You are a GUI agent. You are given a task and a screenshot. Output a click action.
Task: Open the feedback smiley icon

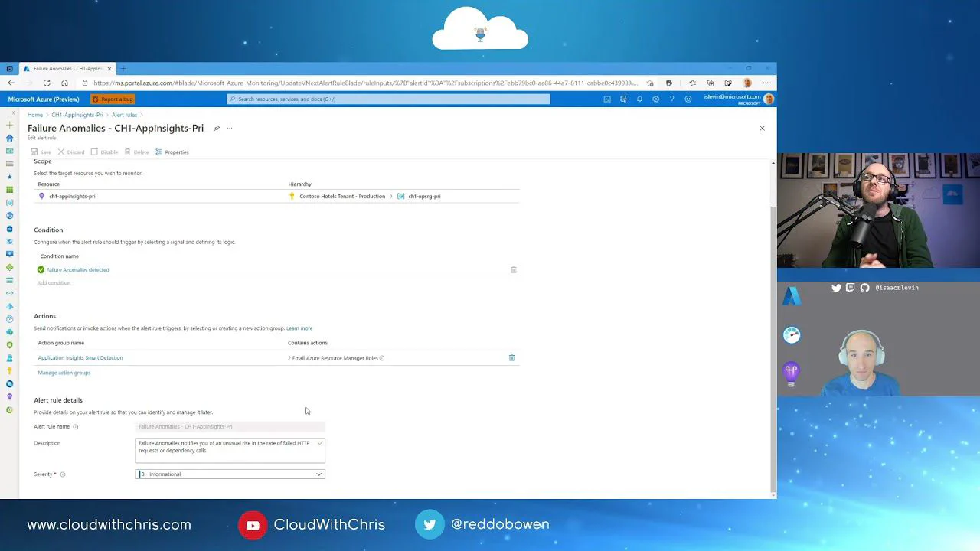[x=688, y=99]
